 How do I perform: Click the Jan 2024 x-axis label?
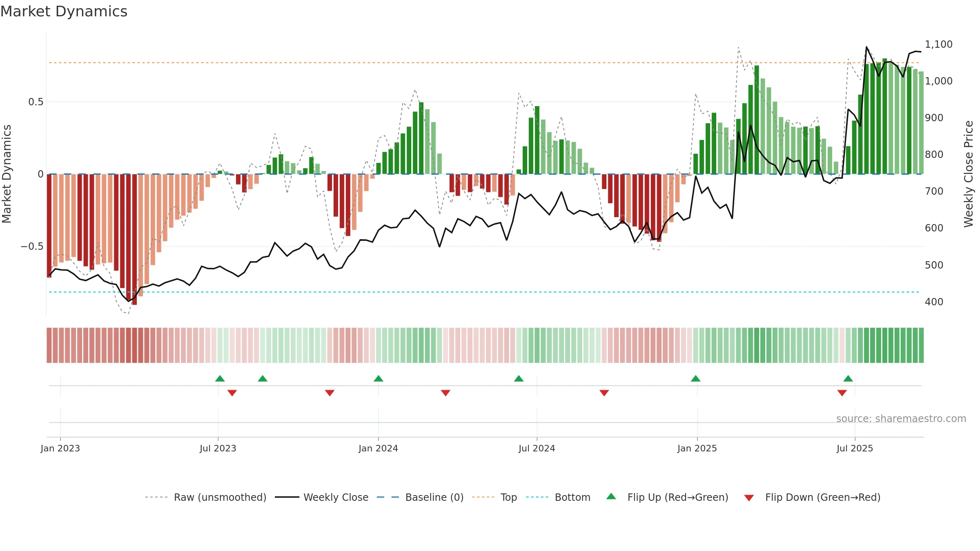[x=378, y=448]
